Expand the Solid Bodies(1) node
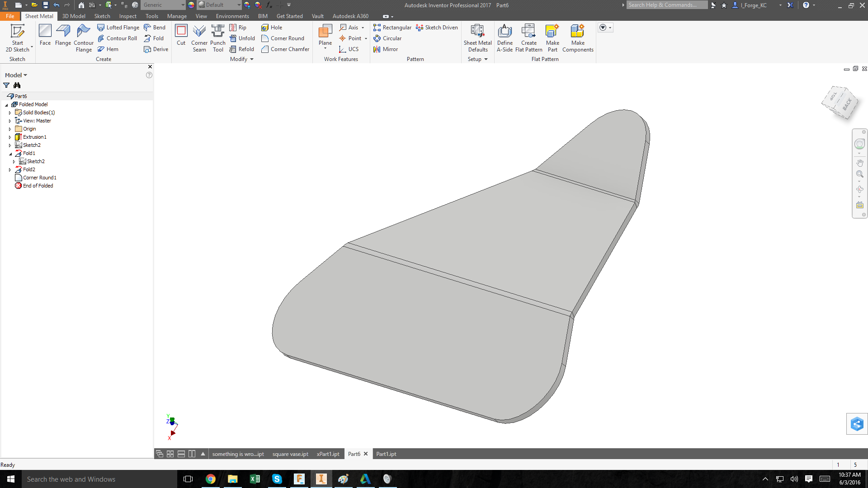This screenshot has width=868, height=488. 10,113
